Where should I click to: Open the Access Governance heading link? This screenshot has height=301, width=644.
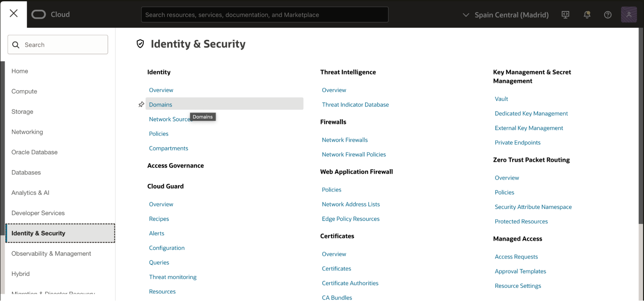tap(176, 165)
